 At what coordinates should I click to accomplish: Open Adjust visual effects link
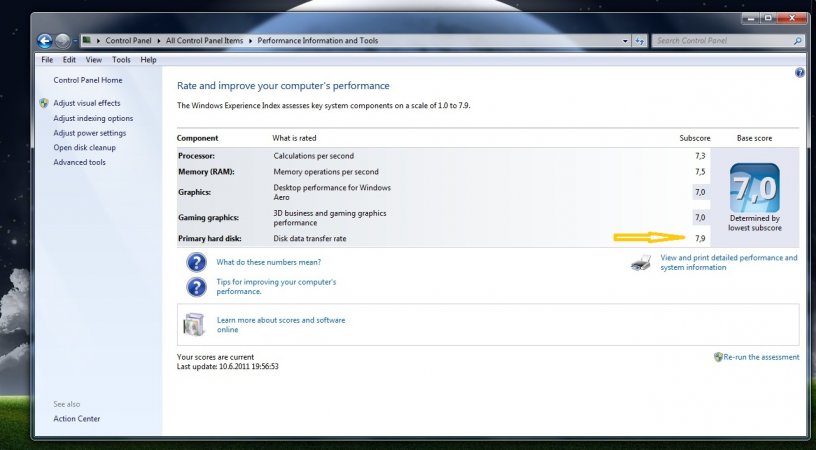click(86, 103)
